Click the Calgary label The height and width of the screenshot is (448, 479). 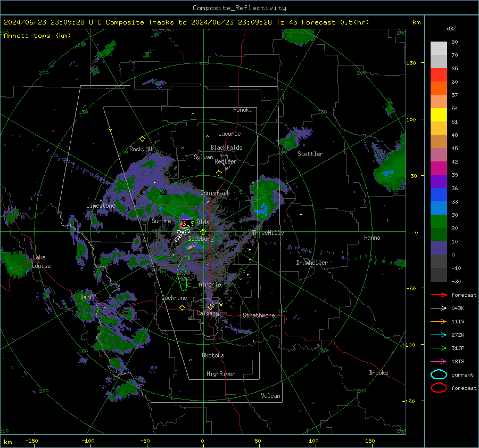point(208,313)
